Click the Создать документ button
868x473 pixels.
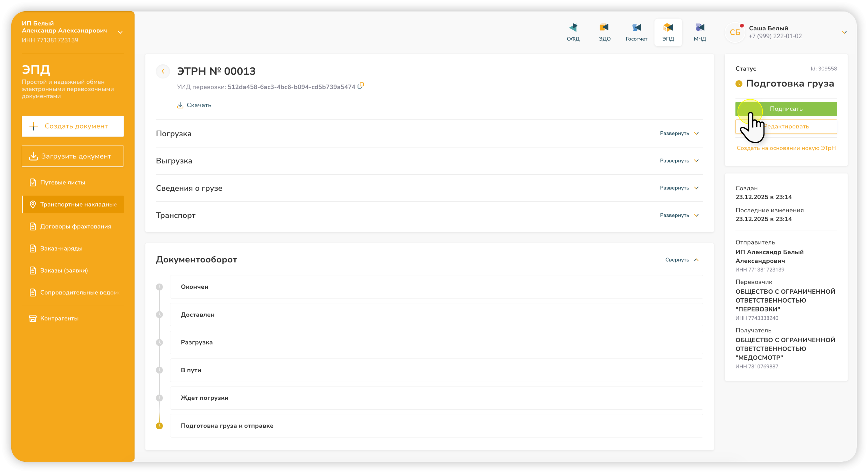[73, 126]
